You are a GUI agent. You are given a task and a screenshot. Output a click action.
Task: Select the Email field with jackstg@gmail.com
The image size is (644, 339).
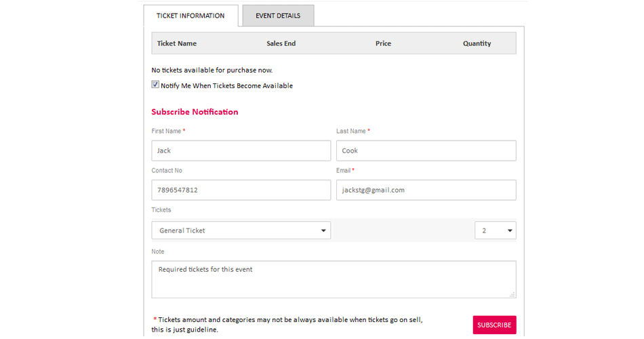click(x=426, y=190)
